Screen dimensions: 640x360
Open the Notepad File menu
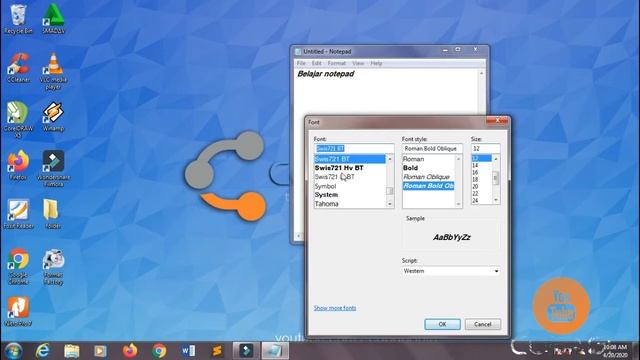coord(301,63)
